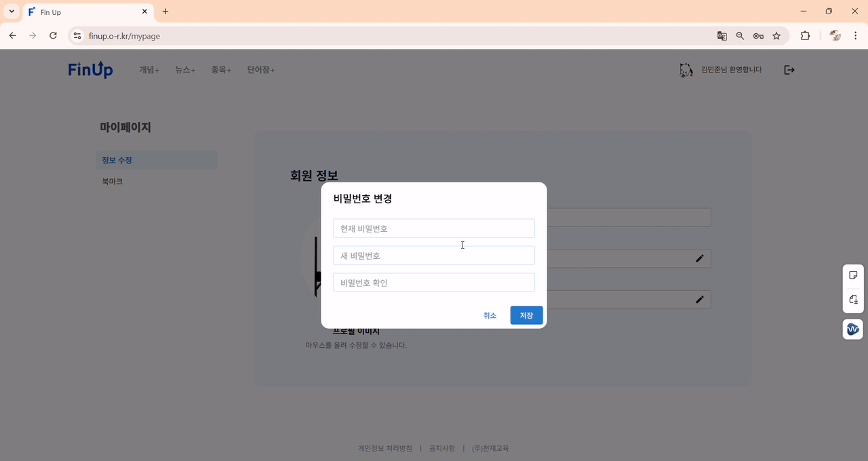Open the password manager key icon
Viewport: 868px width, 461px height.
pos(758,36)
